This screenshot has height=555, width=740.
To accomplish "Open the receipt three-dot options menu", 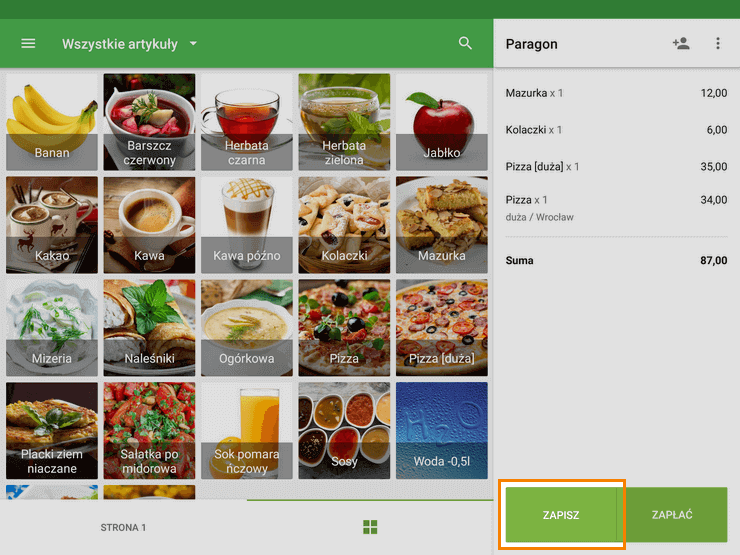I will 718,43.
